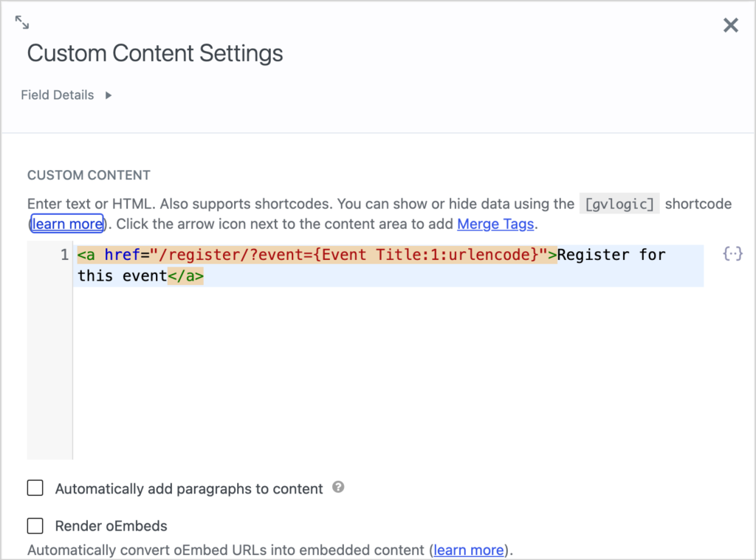Image resolution: width=756 pixels, height=560 pixels.
Task: Enable the Render oEmbeds checkbox
Action: pos(35,526)
